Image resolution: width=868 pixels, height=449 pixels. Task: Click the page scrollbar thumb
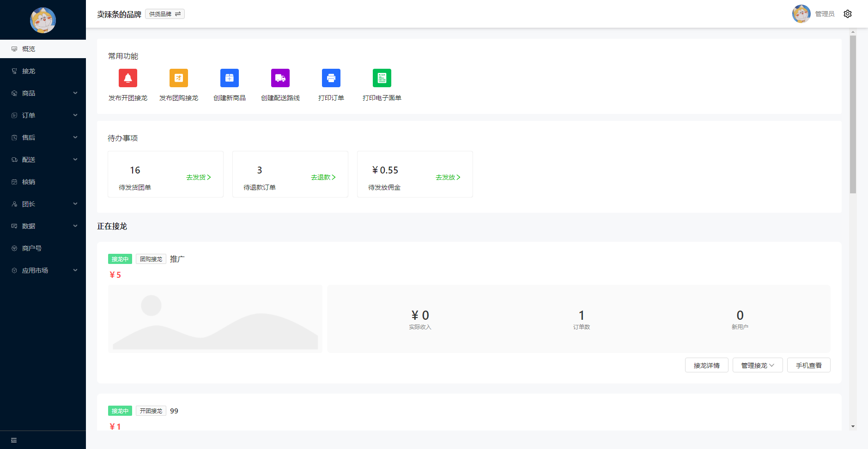[853, 114]
